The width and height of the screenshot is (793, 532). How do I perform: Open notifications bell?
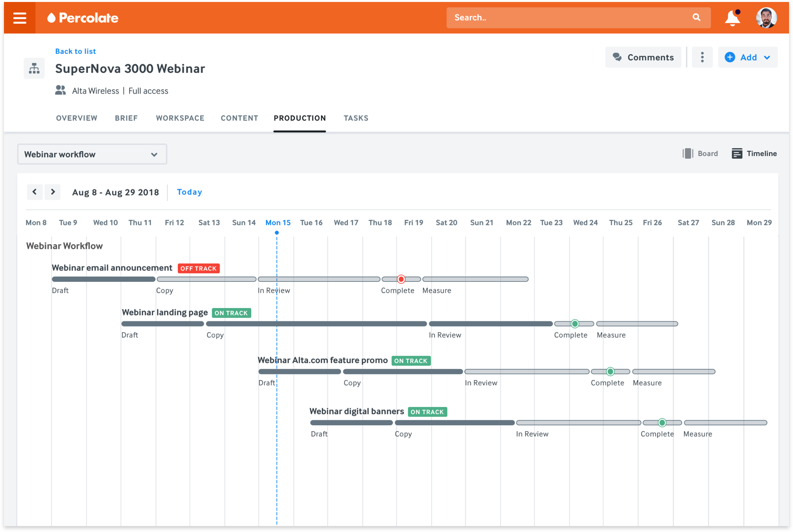click(x=733, y=18)
